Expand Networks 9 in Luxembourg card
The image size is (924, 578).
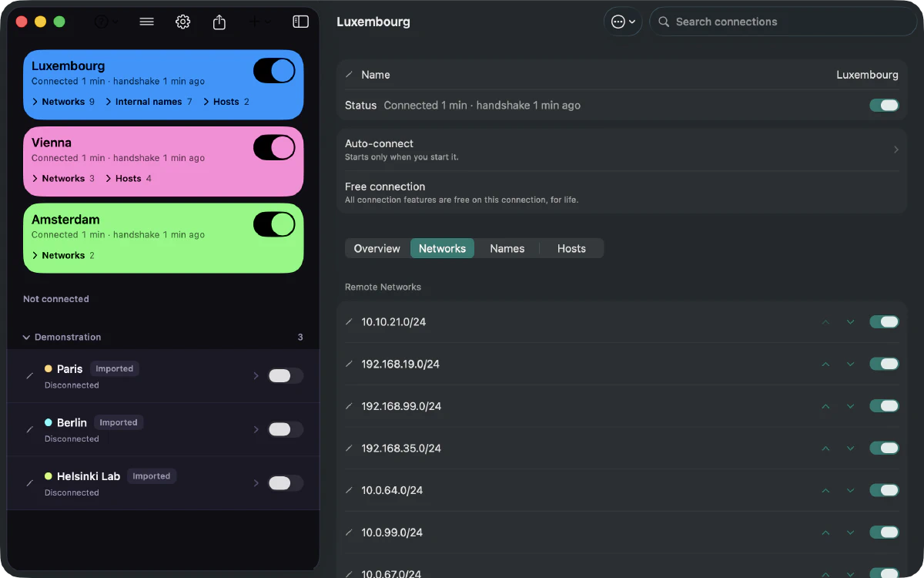[63, 102]
